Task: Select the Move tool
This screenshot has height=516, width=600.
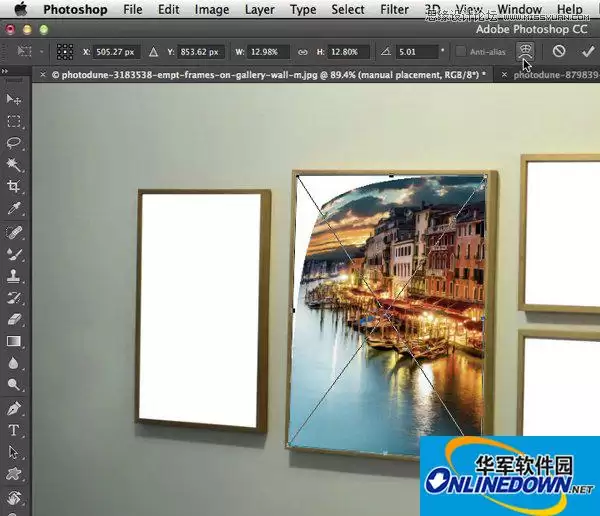Action: (13, 100)
